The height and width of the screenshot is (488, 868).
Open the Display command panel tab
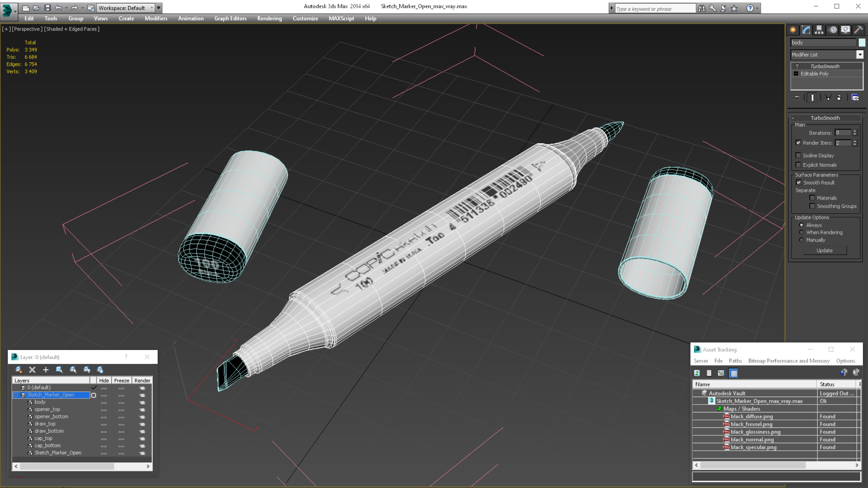coord(845,30)
